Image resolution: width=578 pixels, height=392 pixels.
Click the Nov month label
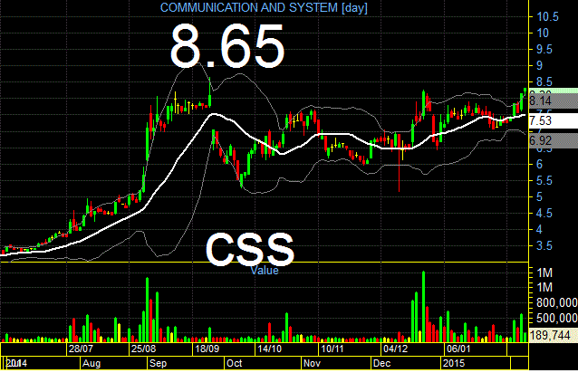[312, 363]
